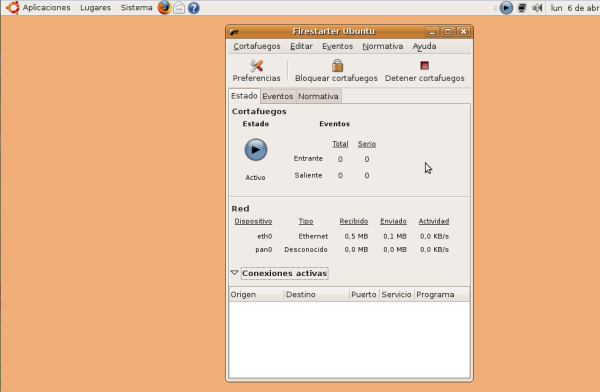
Task: Open the Normativa menu in menu bar
Action: point(383,46)
